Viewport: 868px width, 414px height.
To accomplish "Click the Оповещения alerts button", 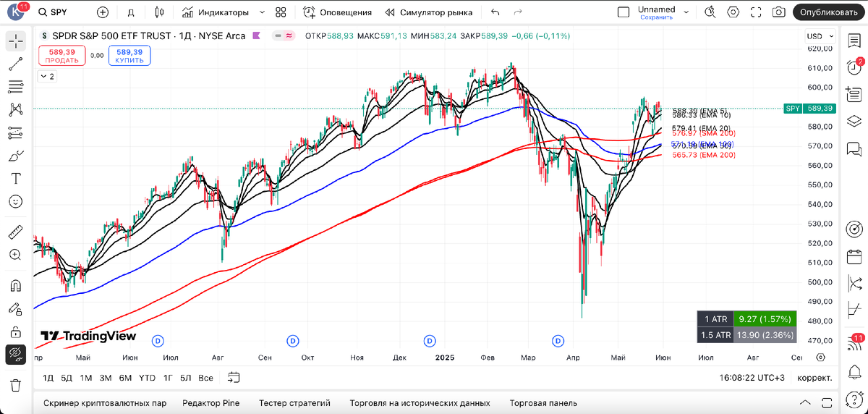I will point(337,12).
